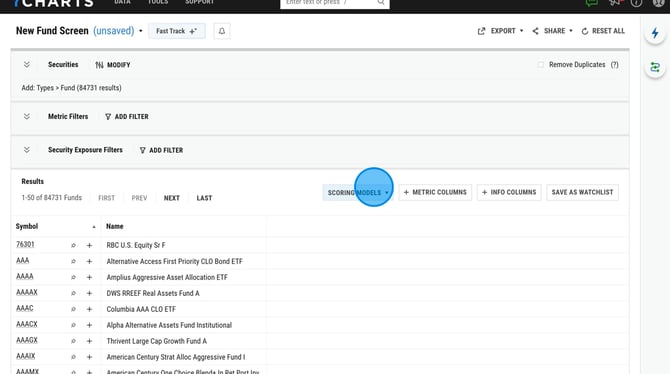Click the Name column header
Viewport: 670px width, 374px height.
coord(115,227)
